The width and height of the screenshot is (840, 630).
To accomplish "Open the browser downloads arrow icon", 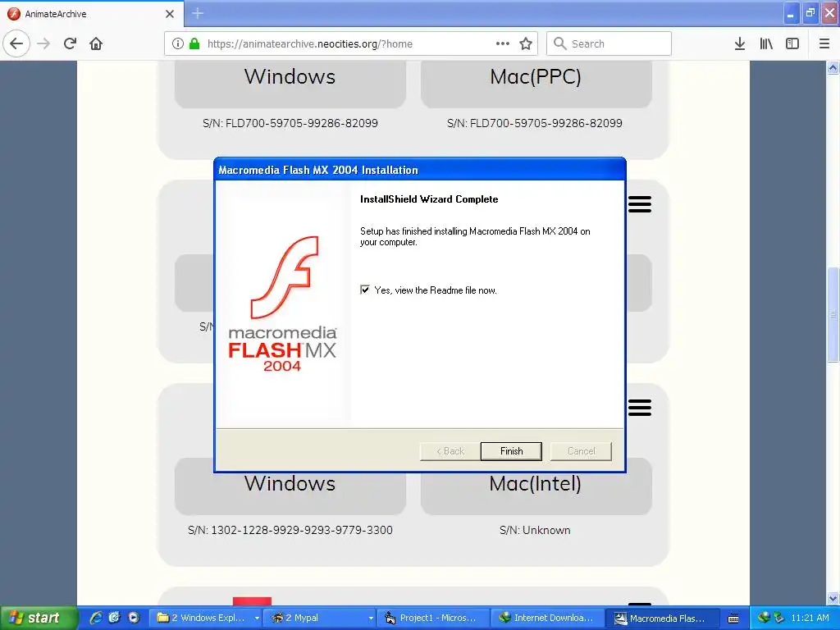I will coord(740,43).
